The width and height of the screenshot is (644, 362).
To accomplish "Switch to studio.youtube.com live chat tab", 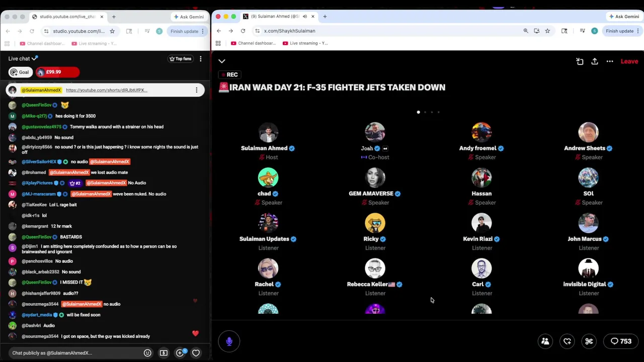I will pos(67,17).
